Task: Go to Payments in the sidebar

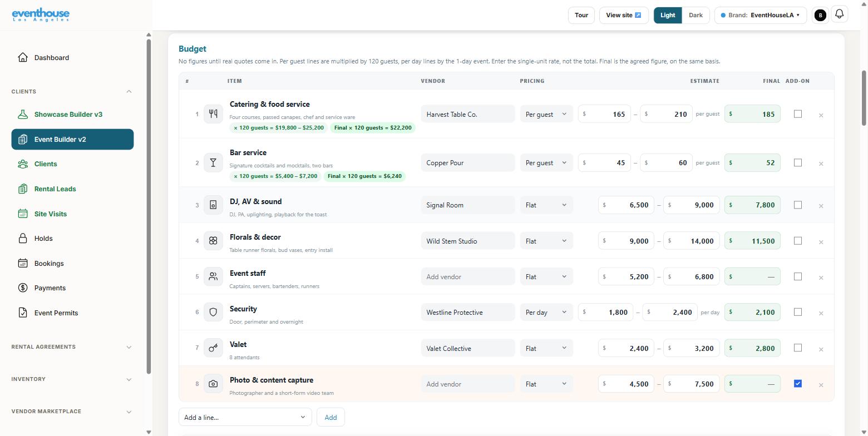Action: click(x=50, y=288)
